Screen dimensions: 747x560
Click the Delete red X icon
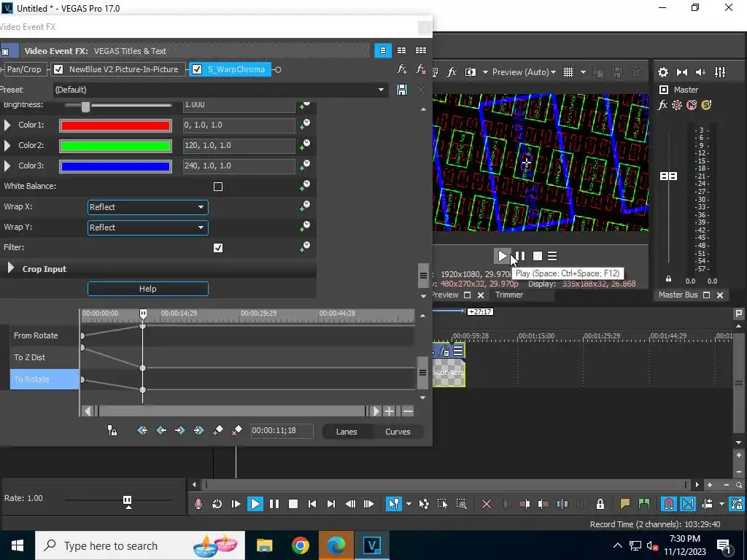[x=487, y=504]
